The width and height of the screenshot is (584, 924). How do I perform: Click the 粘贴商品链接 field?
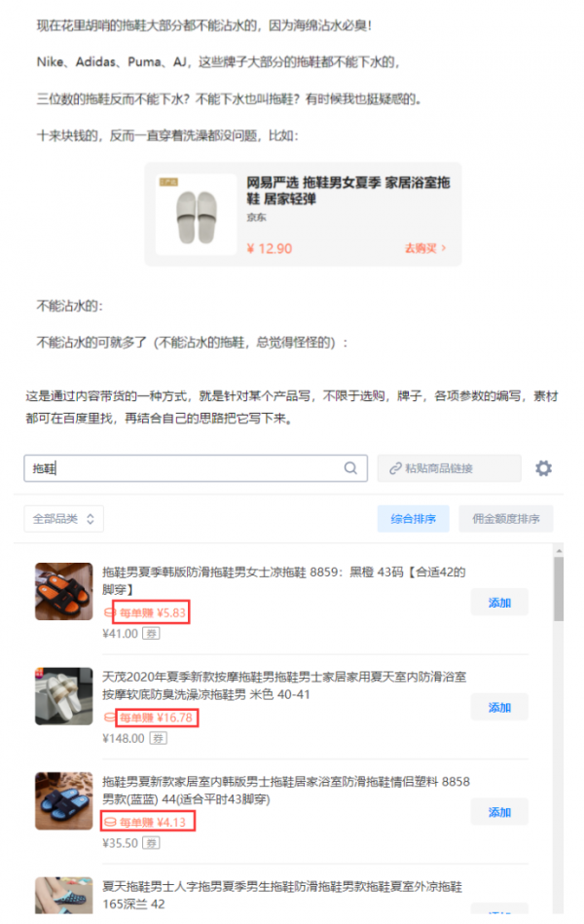[x=449, y=468]
